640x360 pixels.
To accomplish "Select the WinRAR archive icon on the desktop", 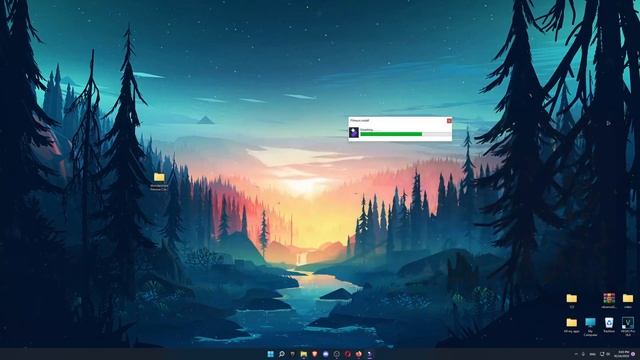I will tap(609, 300).
